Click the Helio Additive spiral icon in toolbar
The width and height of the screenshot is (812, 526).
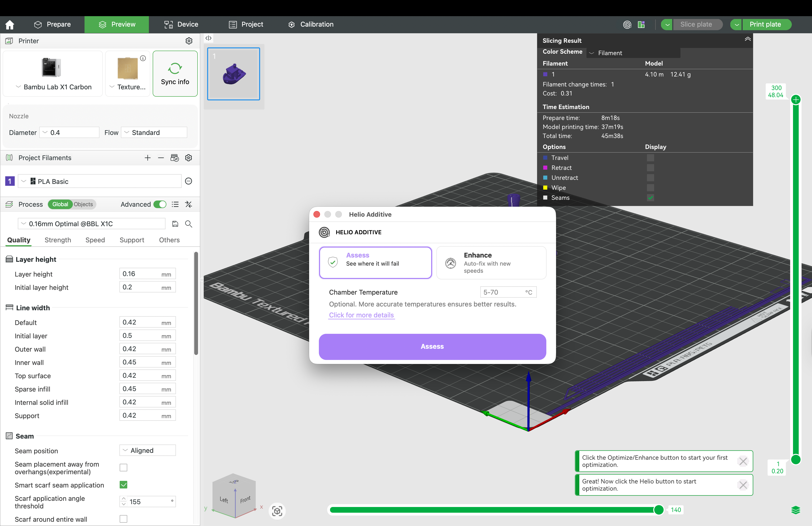tap(627, 24)
